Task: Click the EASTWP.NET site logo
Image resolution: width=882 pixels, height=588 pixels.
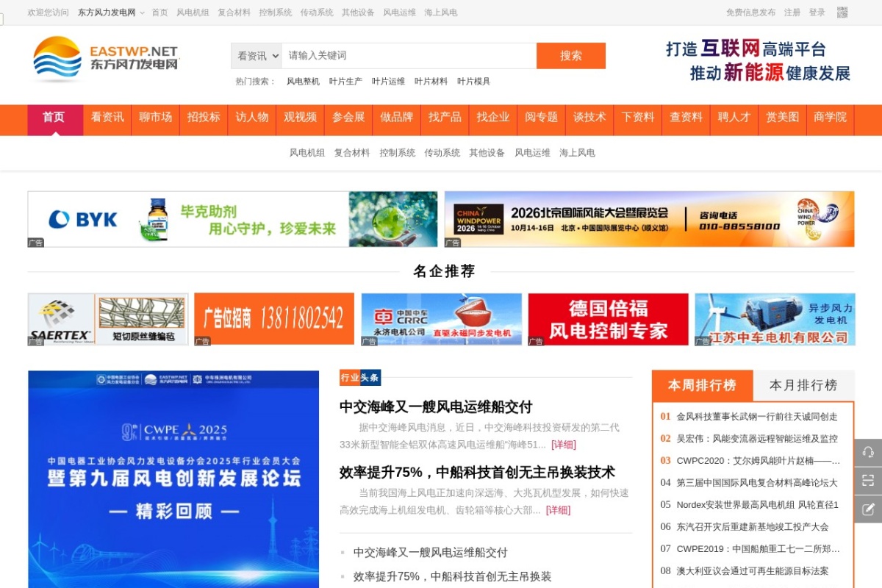Action: (x=105, y=60)
